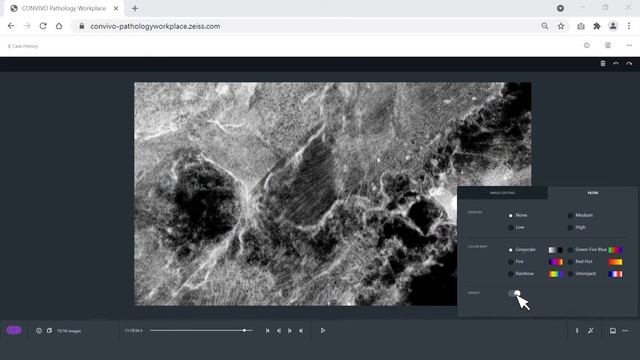Screen dimensions: 640x360
Task: Switch to the Filter tab
Action: (x=593, y=193)
